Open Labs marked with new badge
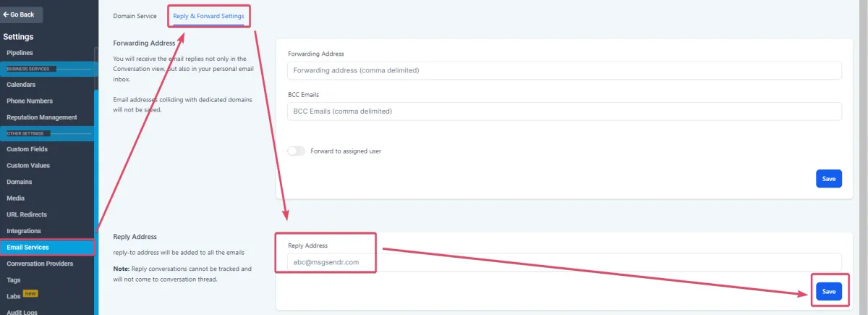 [14, 296]
